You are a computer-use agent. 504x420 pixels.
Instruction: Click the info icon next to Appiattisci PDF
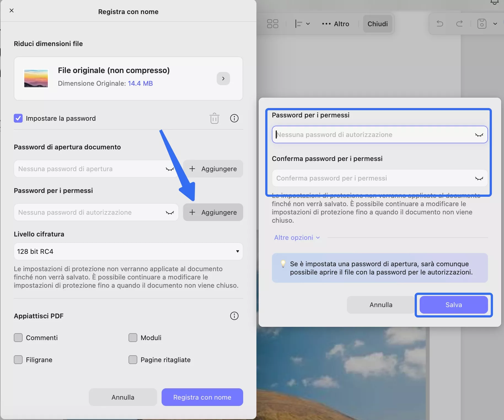click(234, 316)
